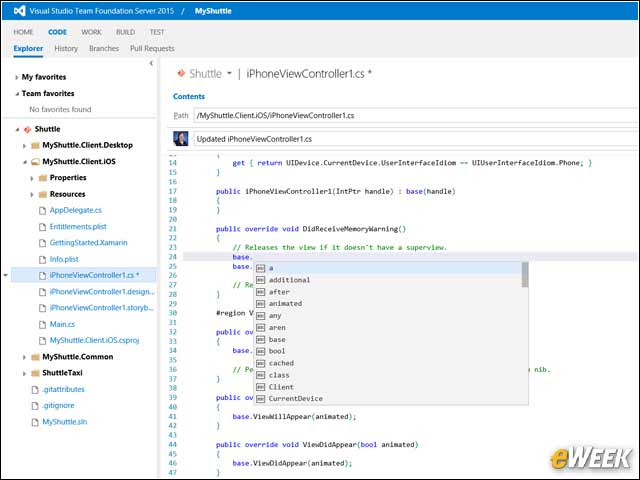This screenshot has width=640, height=480.
Task: Click the MyShuttle.Client.iOS.csproj file icon
Action: tap(42, 341)
